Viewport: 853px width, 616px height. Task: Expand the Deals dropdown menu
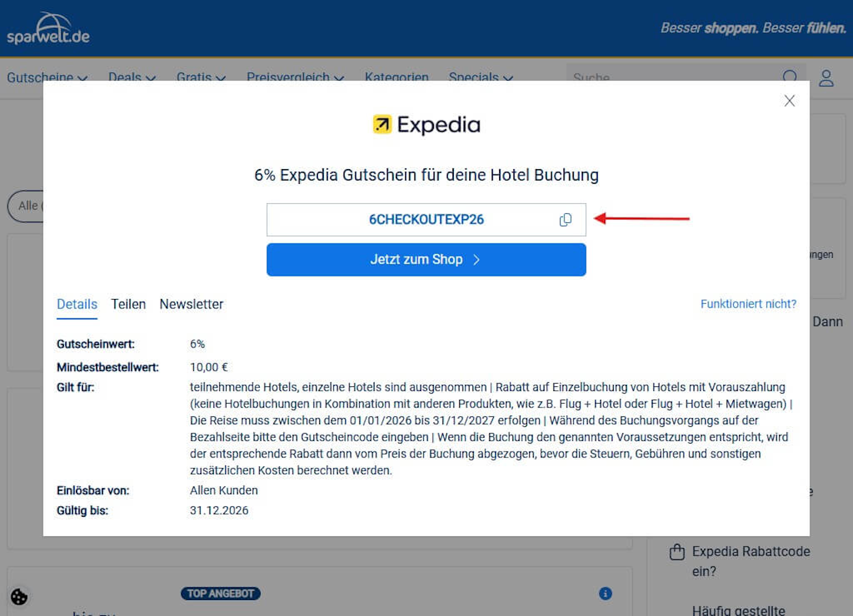click(132, 77)
